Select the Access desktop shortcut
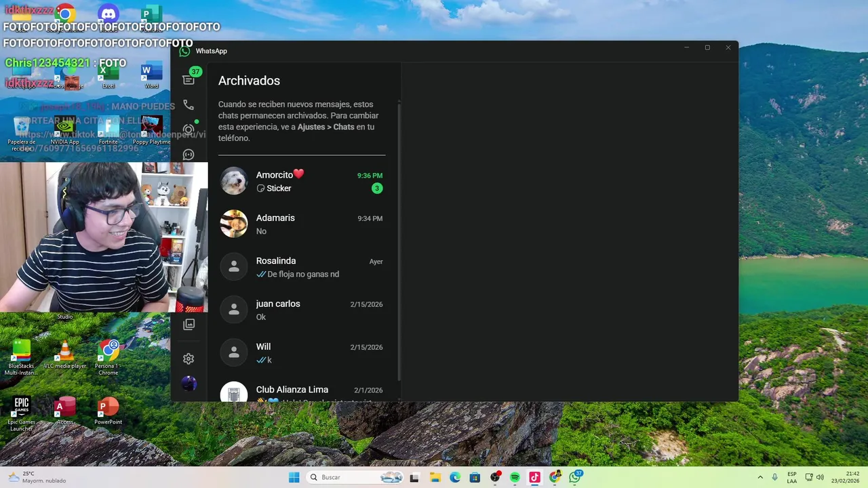 coord(65,411)
